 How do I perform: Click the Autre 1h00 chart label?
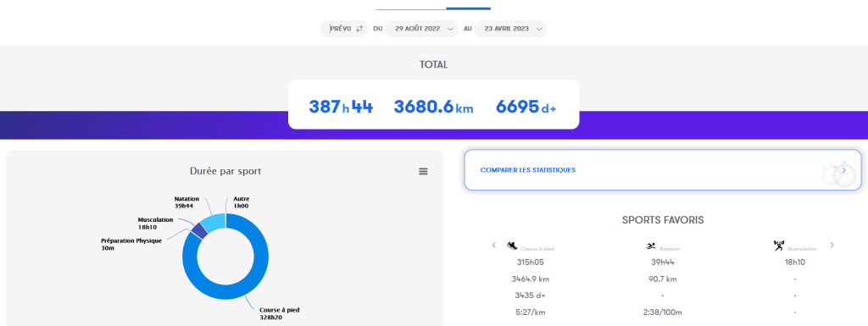pyautogui.click(x=242, y=202)
